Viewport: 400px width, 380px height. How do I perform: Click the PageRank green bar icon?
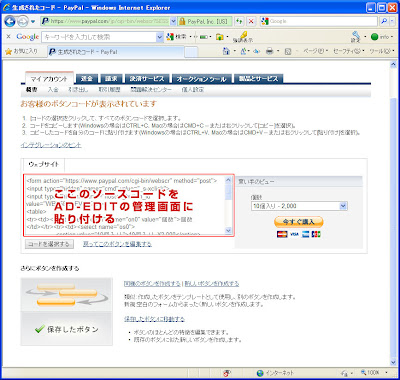pos(204,37)
